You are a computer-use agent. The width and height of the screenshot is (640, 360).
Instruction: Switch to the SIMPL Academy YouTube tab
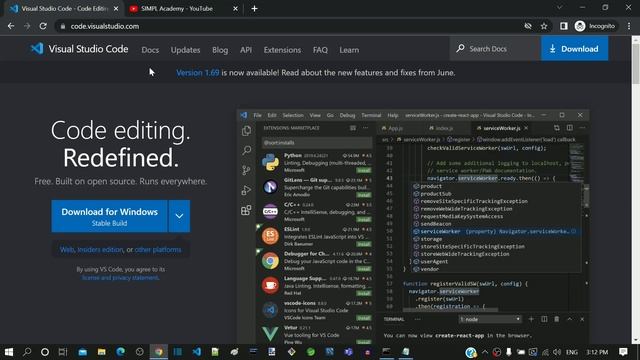(183, 9)
